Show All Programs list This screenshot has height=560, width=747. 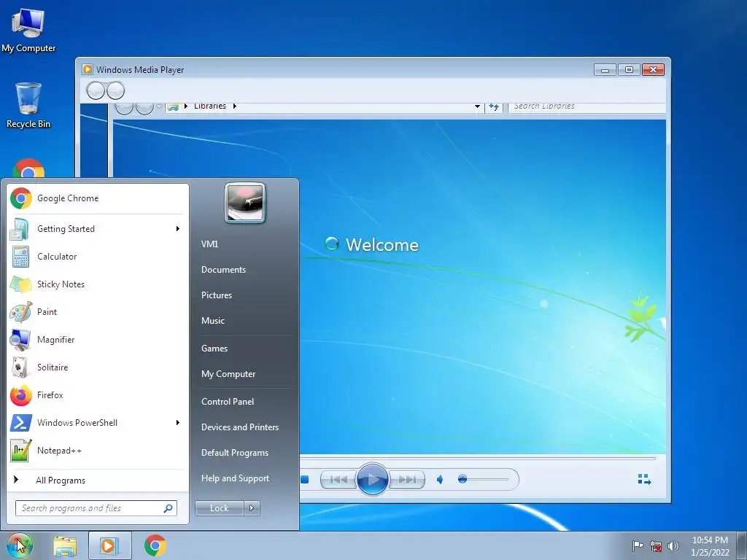[x=98, y=480]
